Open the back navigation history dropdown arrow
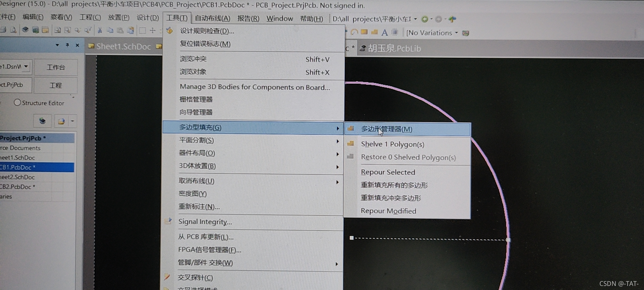The width and height of the screenshot is (644, 290). pyautogui.click(x=431, y=19)
